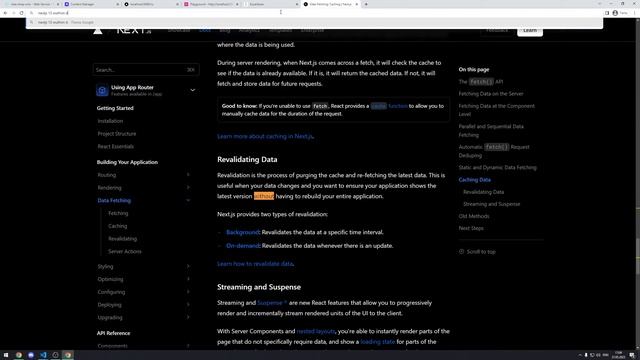Open the notification center icon
Image resolution: width=640 pixels, height=360 pixels.
632,355
